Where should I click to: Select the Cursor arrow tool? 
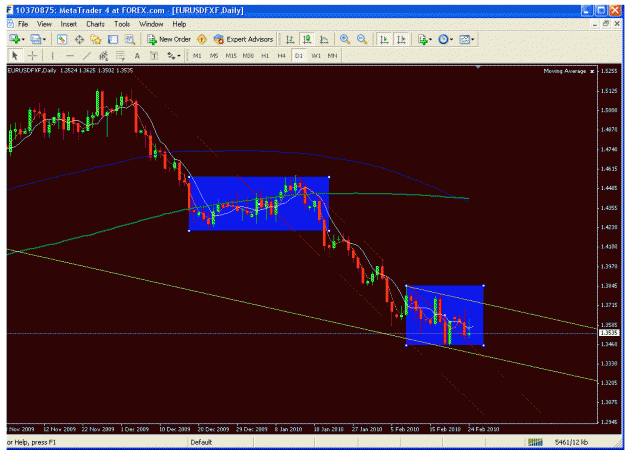pyautogui.click(x=15, y=55)
